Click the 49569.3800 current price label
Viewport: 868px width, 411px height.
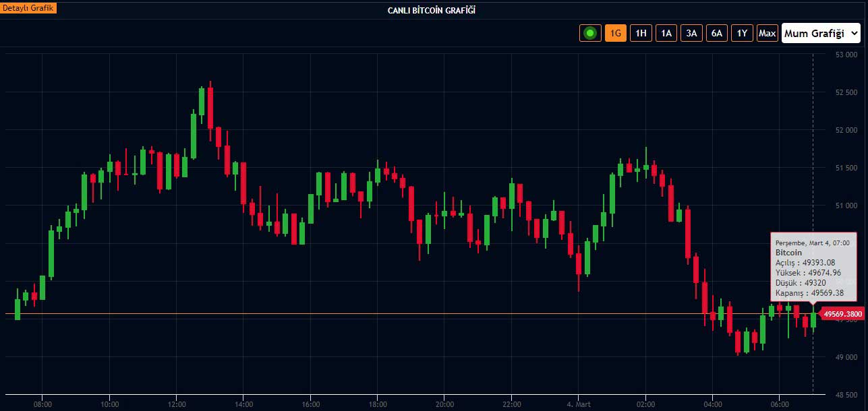click(842, 314)
